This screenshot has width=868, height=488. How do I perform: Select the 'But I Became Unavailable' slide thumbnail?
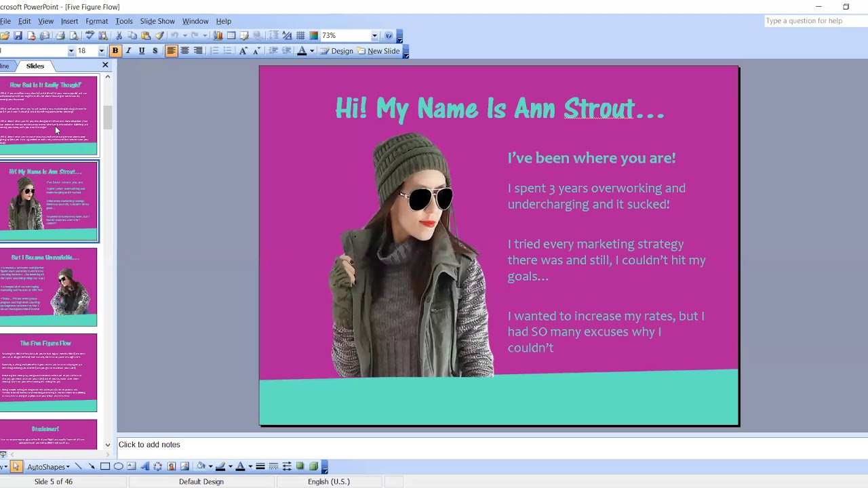click(48, 287)
